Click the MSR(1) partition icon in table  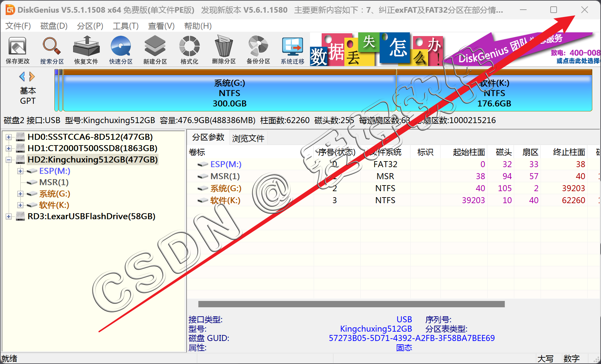(203, 176)
